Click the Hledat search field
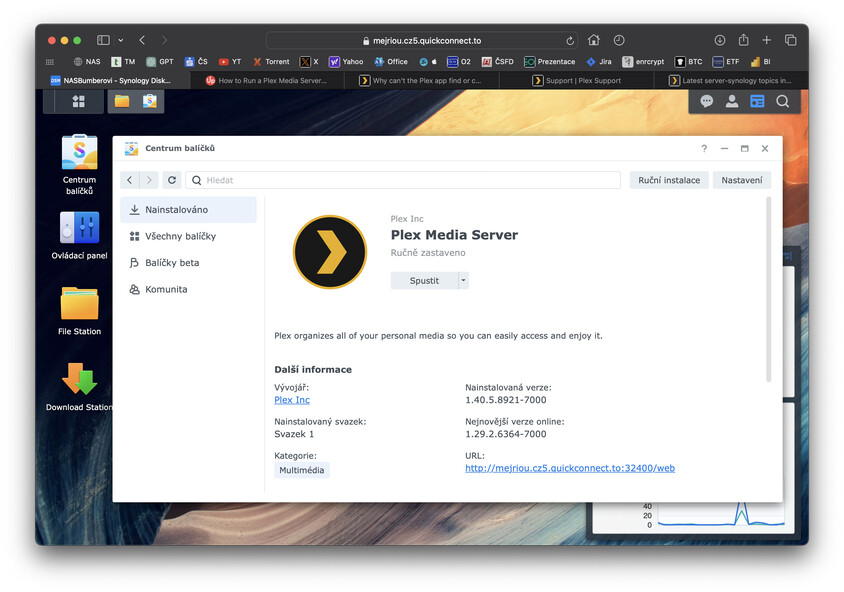Image resolution: width=844 pixels, height=592 pixels. (x=403, y=180)
